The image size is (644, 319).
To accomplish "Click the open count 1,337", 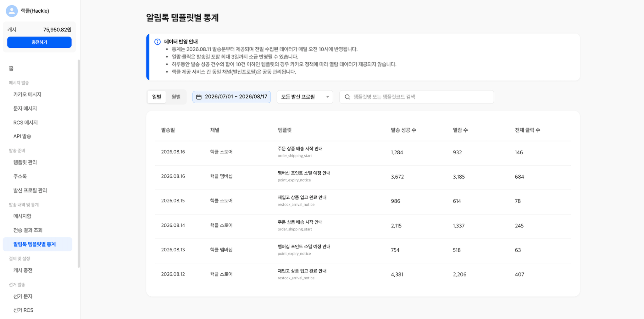I will (459, 226).
